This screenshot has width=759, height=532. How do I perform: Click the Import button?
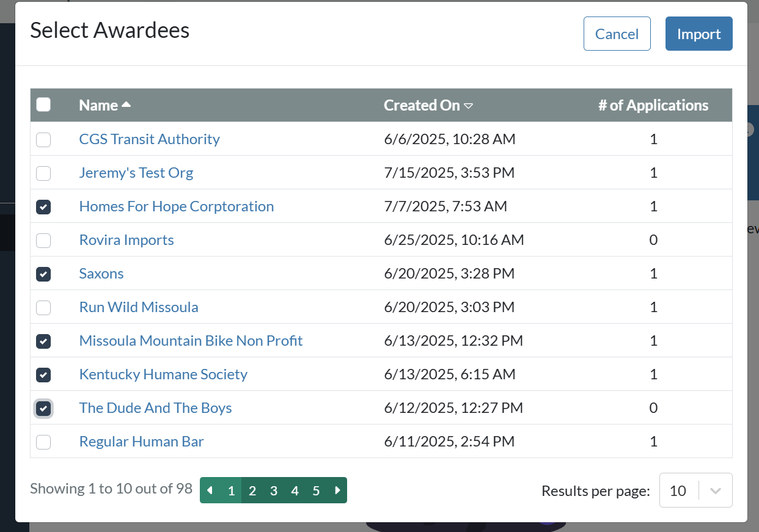pos(698,34)
